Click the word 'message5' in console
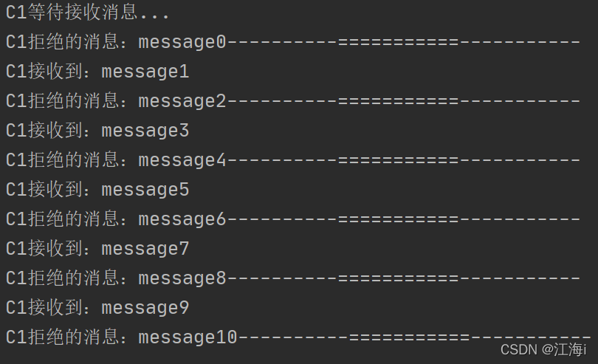 [145, 190]
